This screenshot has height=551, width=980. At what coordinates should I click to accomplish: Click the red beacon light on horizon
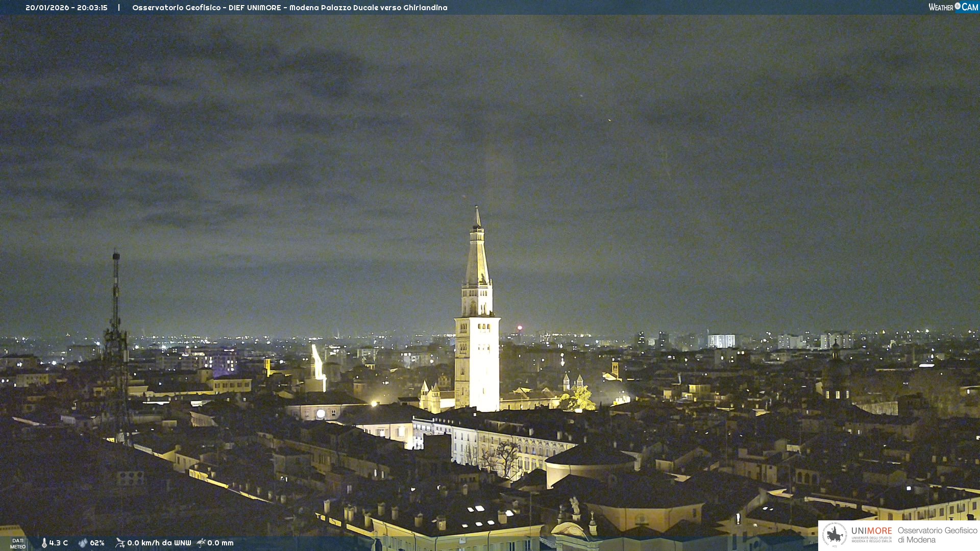(520, 328)
